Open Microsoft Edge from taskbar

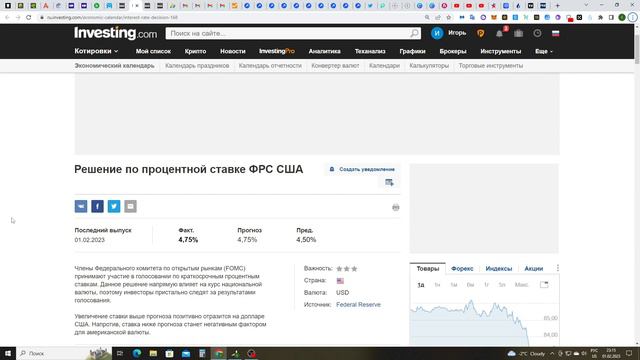pyautogui.click(x=137, y=353)
